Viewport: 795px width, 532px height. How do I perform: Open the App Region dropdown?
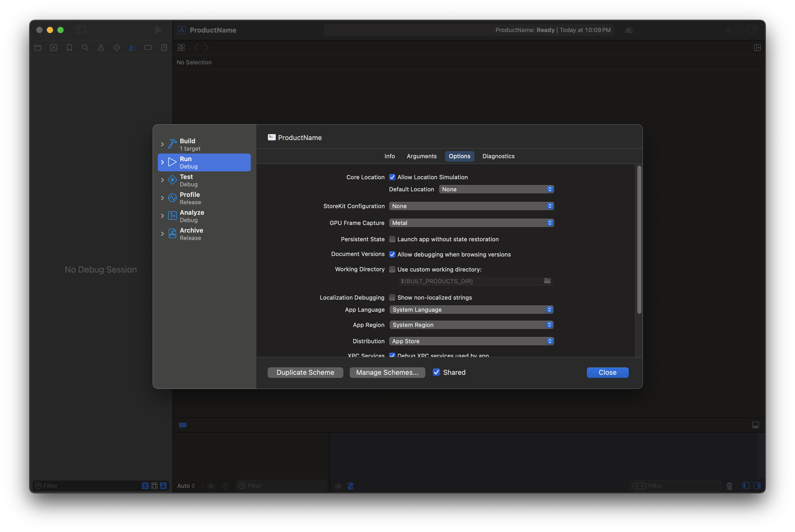tap(471, 325)
